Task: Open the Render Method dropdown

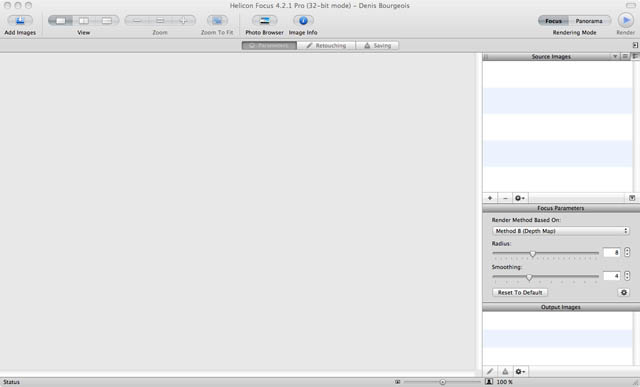Action: (x=561, y=231)
